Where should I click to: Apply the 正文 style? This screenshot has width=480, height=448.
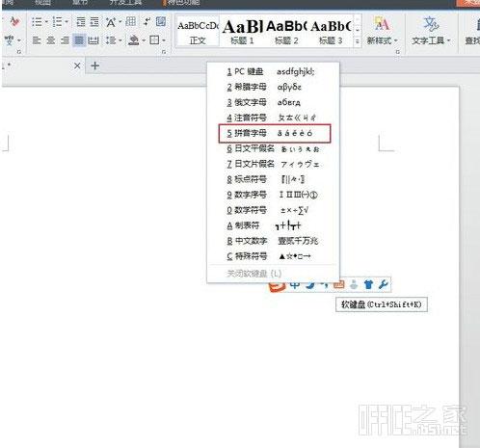point(198,32)
